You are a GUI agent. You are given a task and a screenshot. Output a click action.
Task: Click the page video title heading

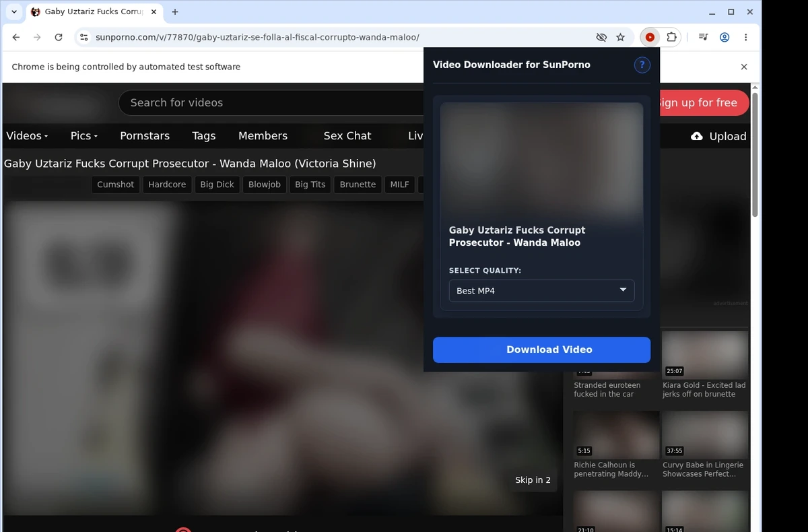[x=190, y=164]
